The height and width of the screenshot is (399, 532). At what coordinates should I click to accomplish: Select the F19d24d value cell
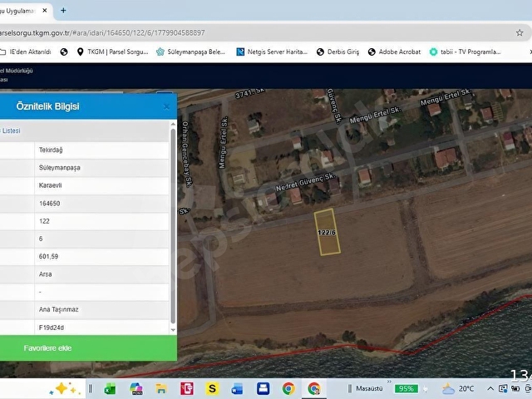click(101, 328)
